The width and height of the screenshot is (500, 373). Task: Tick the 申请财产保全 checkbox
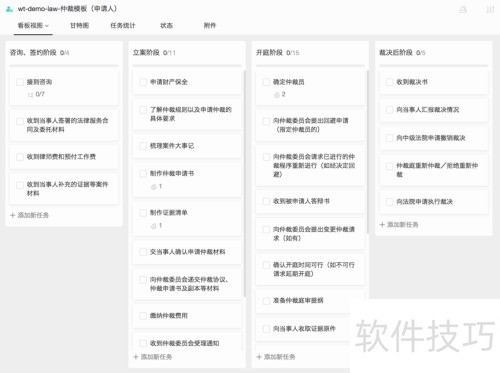143,82
